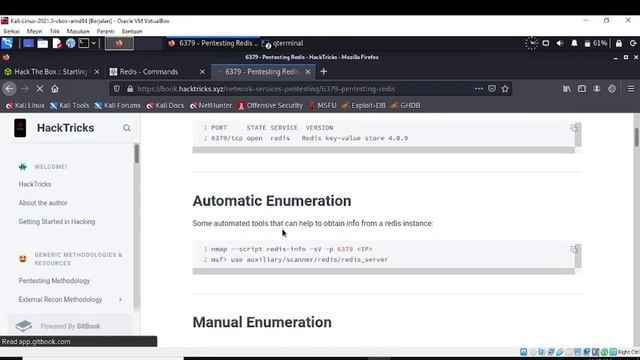The width and height of the screenshot is (640, 360).
Task: Copy the nmap redis-info code block
Action: 574,249
